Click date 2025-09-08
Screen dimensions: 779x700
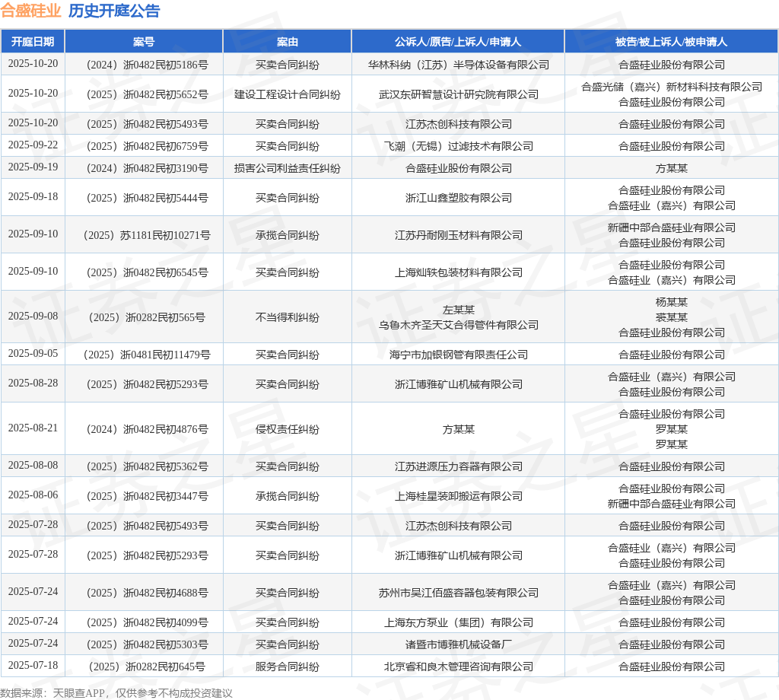(x=33, y=317)
